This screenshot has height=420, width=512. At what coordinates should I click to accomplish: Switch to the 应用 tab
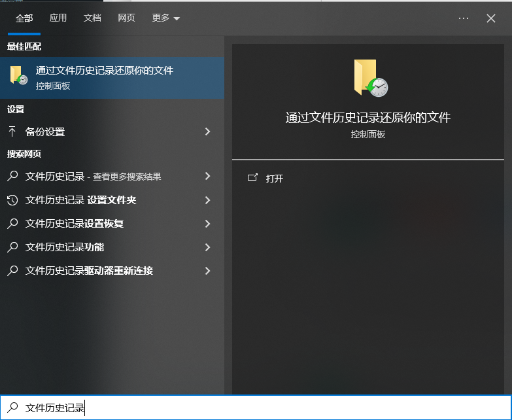pyautogui.click(x=58, y=18)
